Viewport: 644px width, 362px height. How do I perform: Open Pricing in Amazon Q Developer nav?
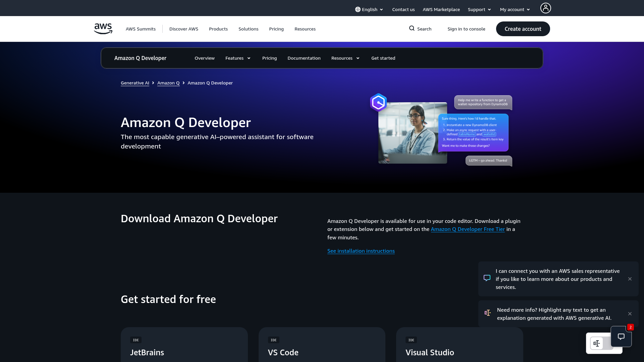point(270,58)
